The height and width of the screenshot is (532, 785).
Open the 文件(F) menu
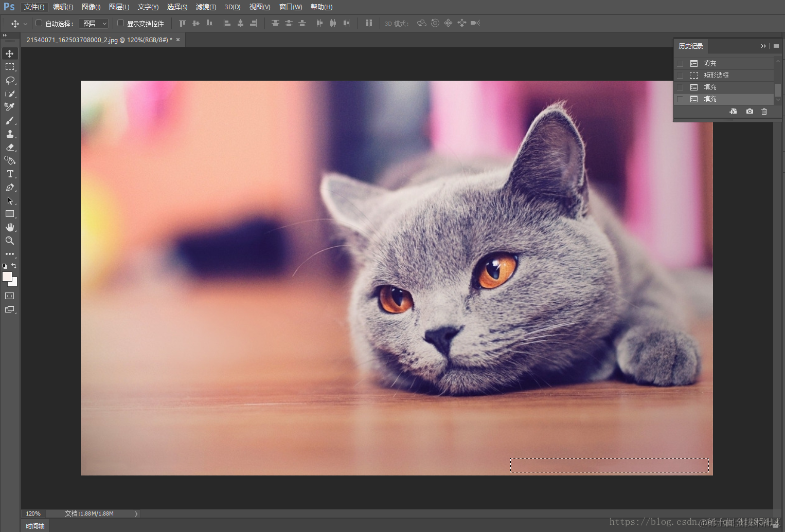coord(34,7)
